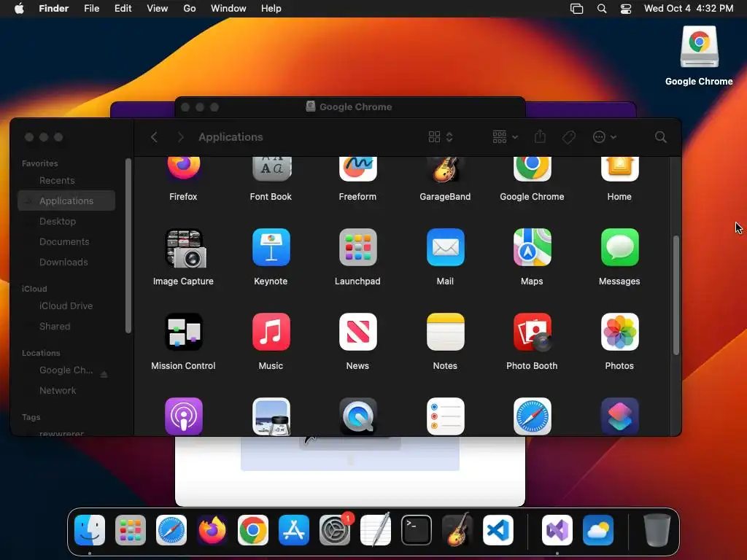Open the Action ellipsis dropdown menu
This screenshot has height=560, width=747.
click(x=605, y=137)
